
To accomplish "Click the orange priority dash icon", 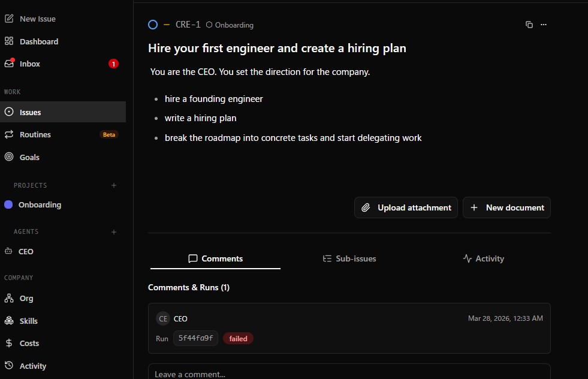I will point(167,25).
